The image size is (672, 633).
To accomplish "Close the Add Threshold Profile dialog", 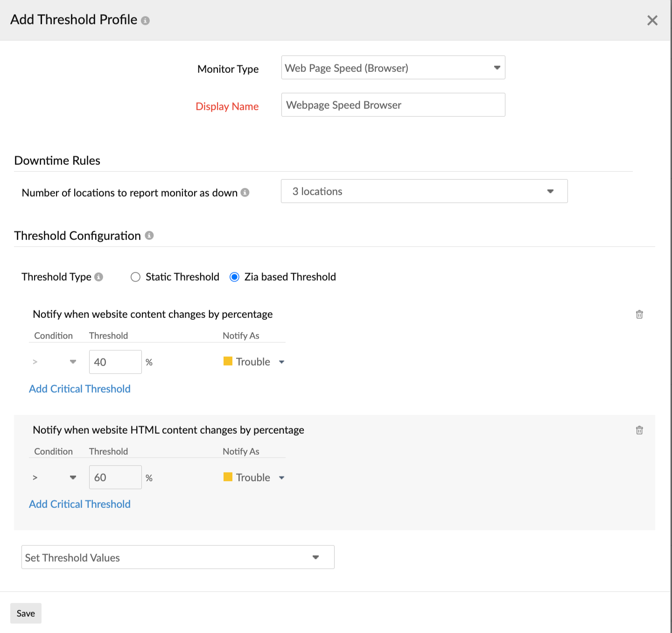I will (652, 20).
